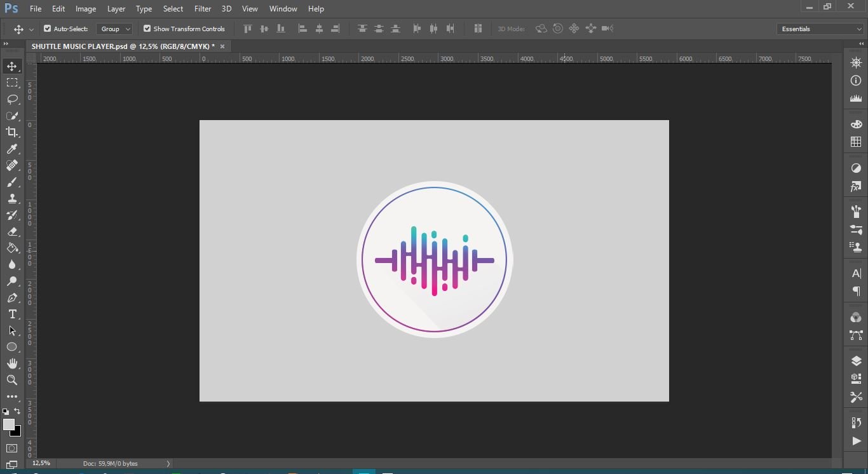This screenshot has height=474, width=868.
Task: Pick the Lasso tool
Action: click(12, 99)
